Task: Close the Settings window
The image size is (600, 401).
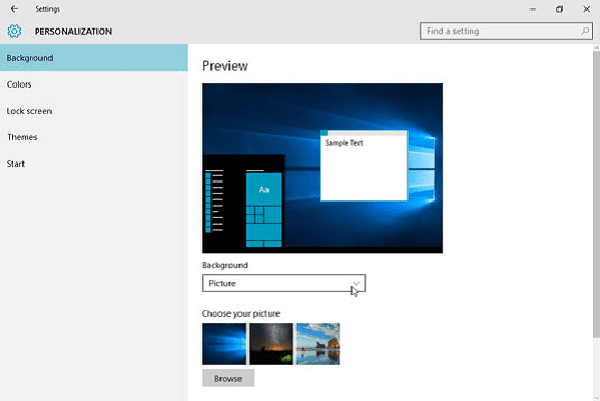Action: [586, 9]
